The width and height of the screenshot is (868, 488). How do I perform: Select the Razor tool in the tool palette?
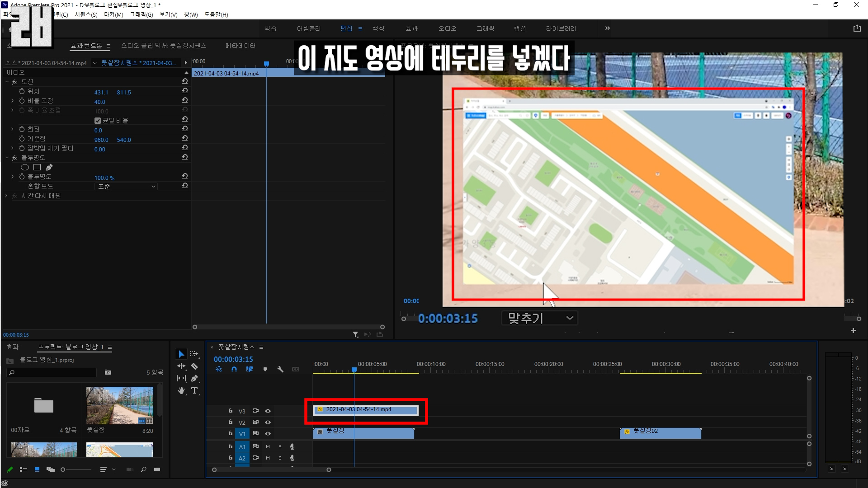[194, 366]
